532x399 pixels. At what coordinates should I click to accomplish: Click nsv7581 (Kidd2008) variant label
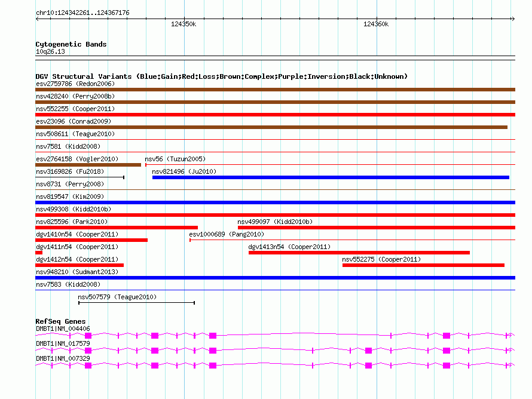coord(68,146)
